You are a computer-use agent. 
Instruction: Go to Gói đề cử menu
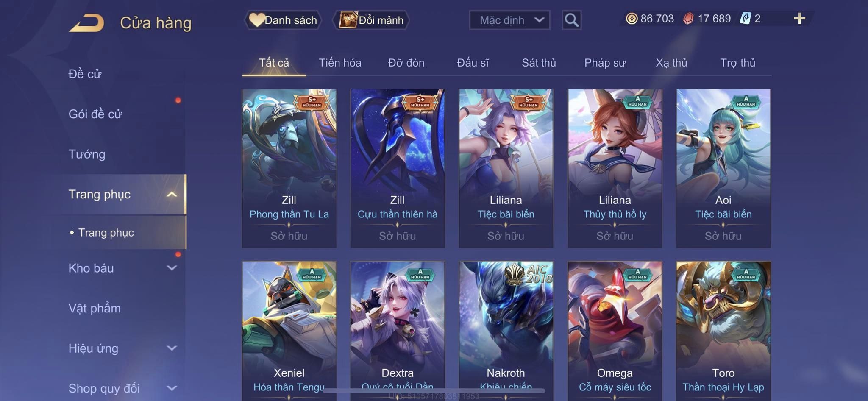(95, 114)
